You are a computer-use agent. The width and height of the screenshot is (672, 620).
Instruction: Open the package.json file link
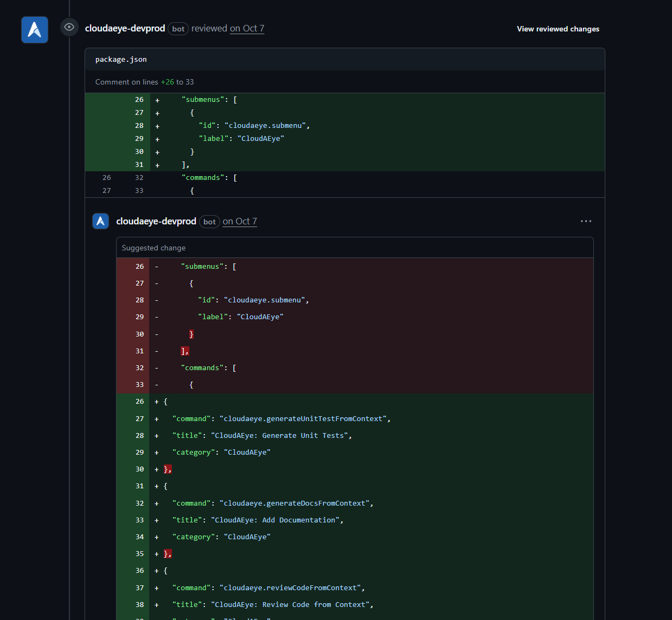[x=121, y=60]
